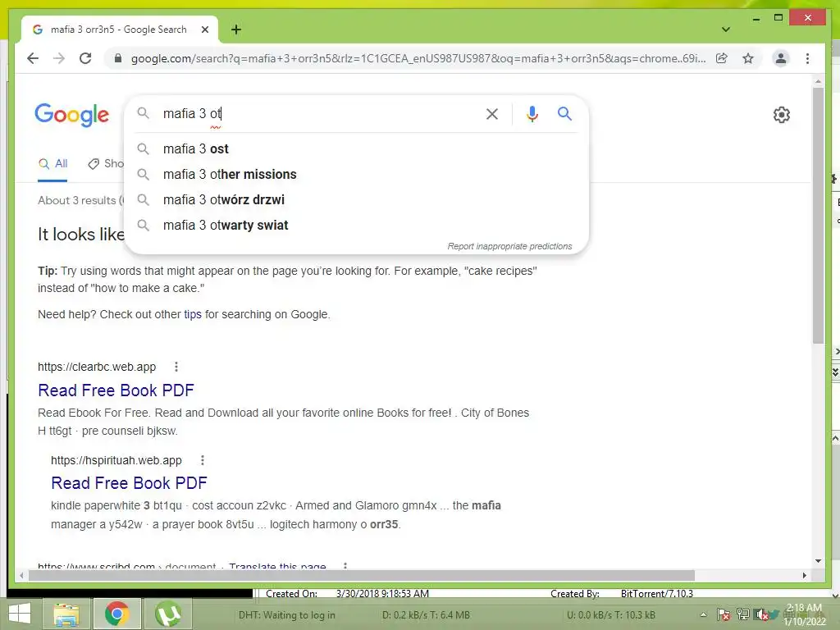Click the scroll up arrow of page
This screenshot has height=630, width=840.
point(818,81)
